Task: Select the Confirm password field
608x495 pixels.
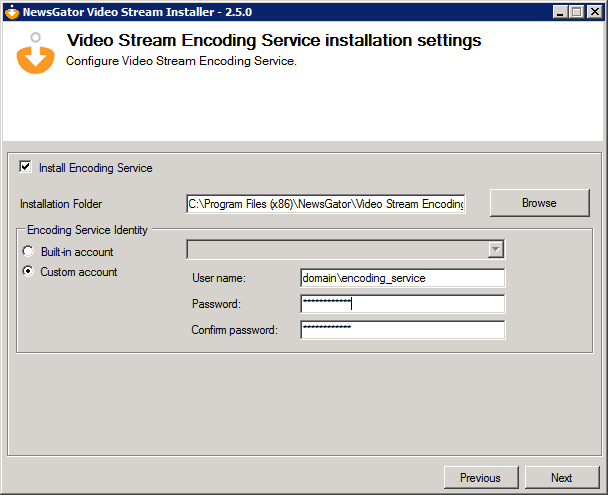Action: (x=402, y=329)
